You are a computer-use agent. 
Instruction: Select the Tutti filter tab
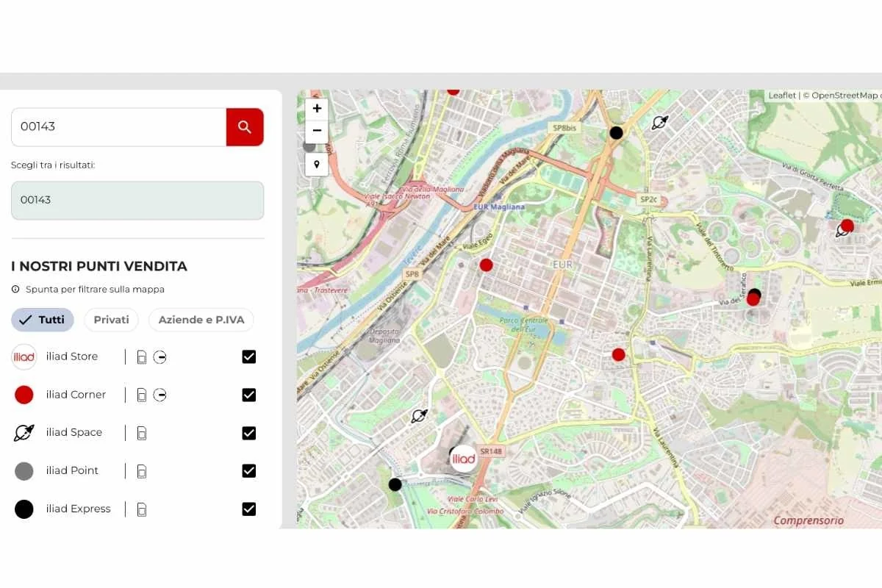click(43, 320)
